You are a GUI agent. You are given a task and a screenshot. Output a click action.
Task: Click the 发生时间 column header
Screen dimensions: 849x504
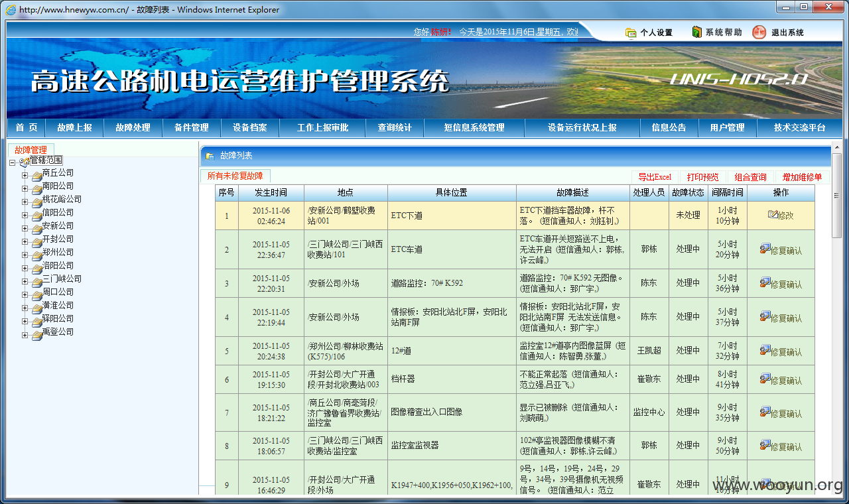click(x=271, y=192)
